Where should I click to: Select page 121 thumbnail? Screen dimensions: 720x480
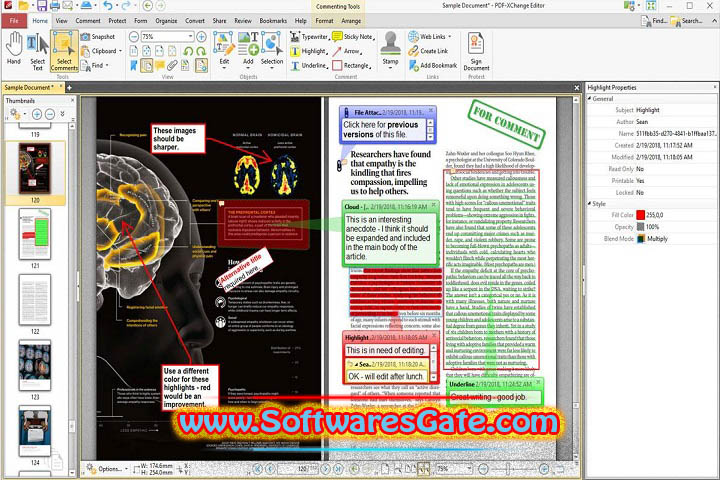[35, 234]
